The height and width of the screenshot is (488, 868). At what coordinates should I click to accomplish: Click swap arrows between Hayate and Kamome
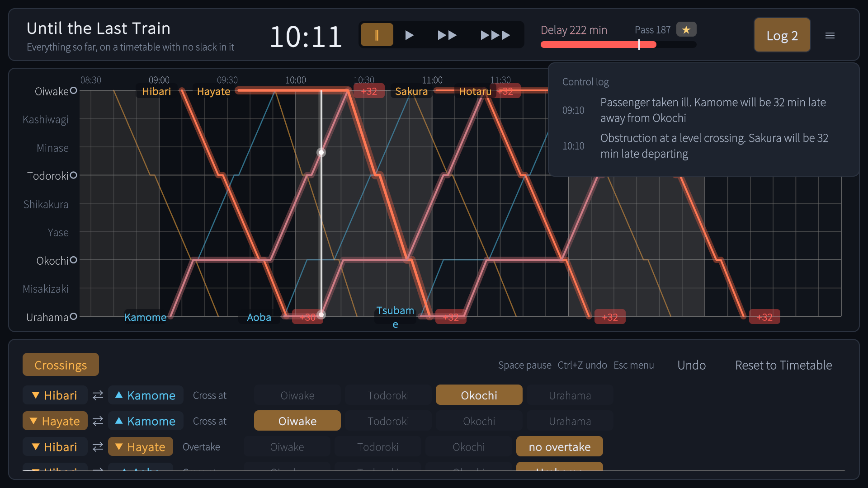tap(98, 421)
